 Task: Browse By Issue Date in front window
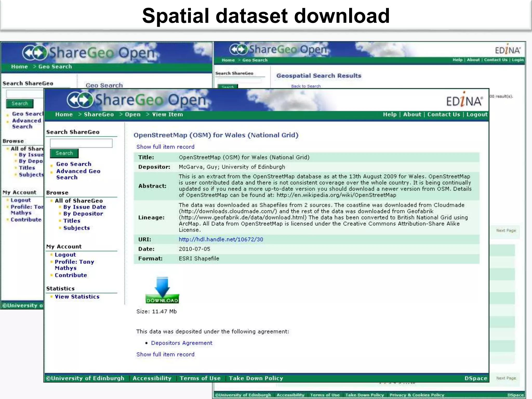[x=85, y=207]
